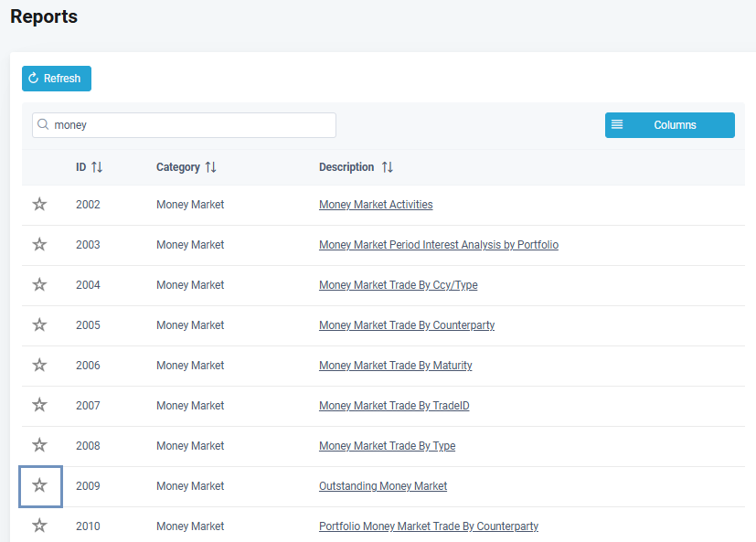The image size is (756, 542).
Task: Open Money Market Trade By Counterparty report
Action: (407, 325)
